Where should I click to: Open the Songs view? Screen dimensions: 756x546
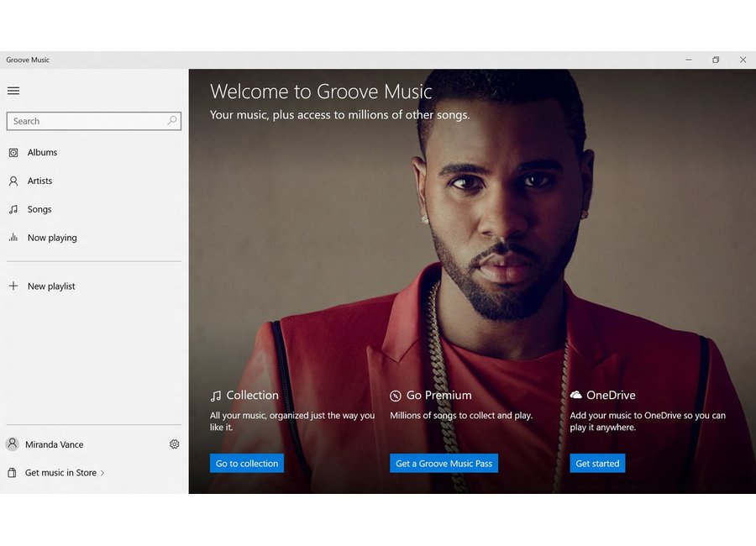tap(39, 210)
